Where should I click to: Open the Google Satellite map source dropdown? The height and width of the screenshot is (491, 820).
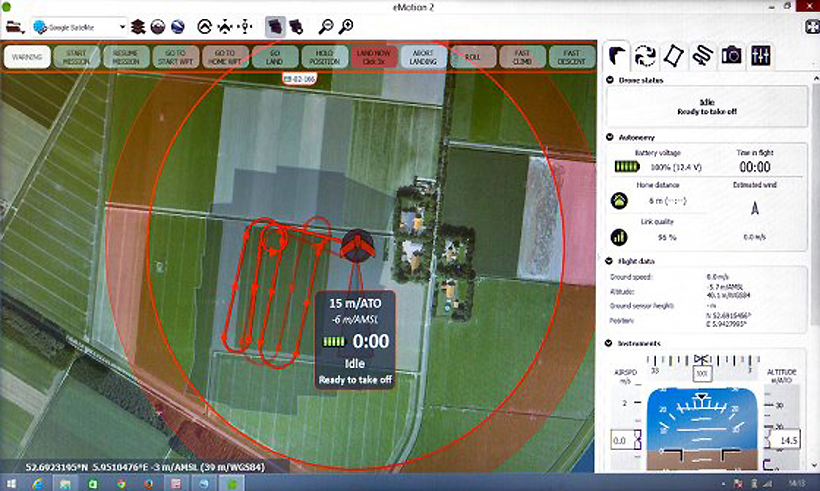pyautogui.click(x=79, y=27)
